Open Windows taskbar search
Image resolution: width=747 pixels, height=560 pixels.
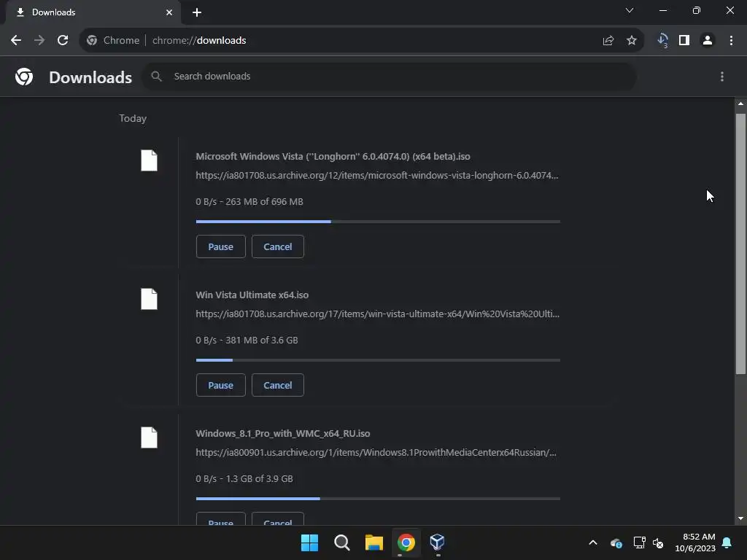pos(342,542)
